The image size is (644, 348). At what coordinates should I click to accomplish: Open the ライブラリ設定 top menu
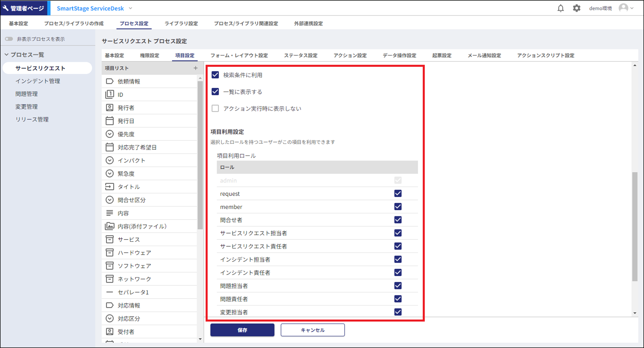point(181,24)
